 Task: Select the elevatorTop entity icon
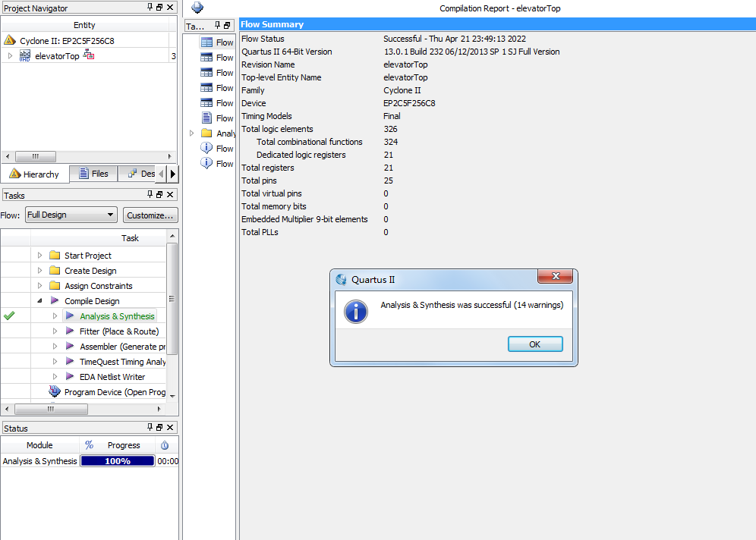click(x=25, y=56)
